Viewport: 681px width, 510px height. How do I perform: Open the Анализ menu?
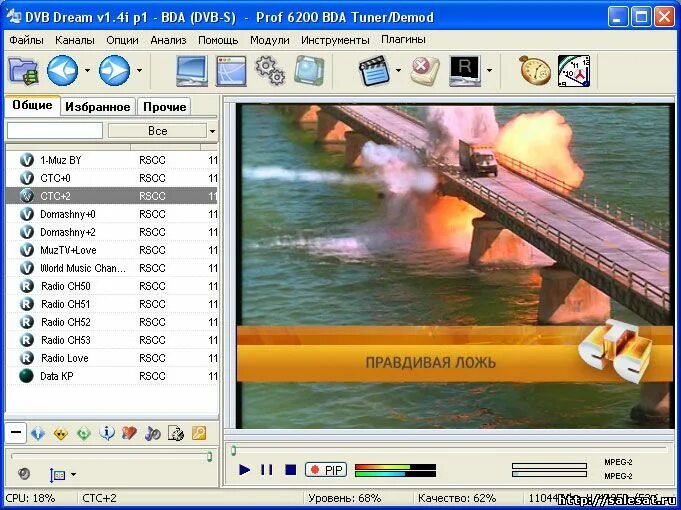168,40
